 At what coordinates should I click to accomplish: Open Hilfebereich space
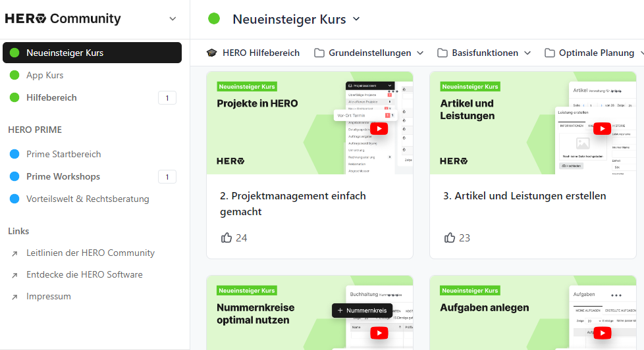pos(51,97)
